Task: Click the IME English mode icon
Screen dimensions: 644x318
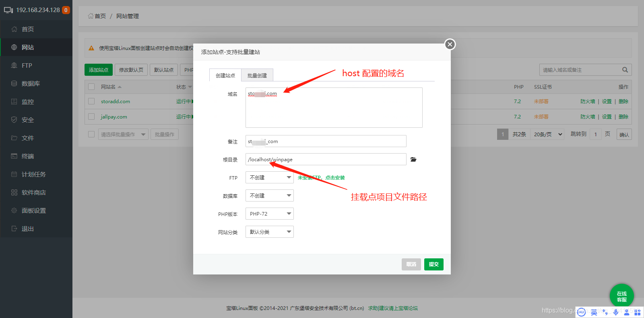Action: click(594, 312)
